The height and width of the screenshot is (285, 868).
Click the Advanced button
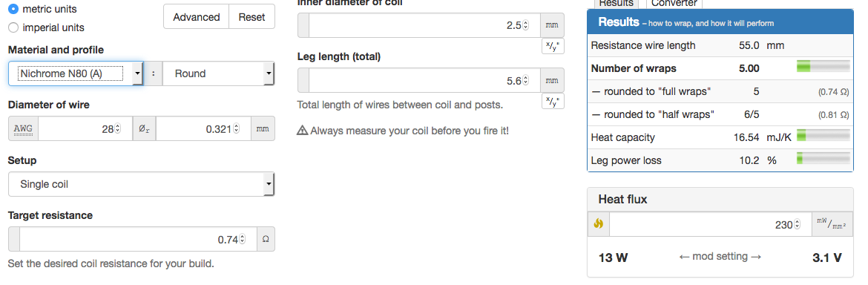pyautogui.click(x=196, y=17)
